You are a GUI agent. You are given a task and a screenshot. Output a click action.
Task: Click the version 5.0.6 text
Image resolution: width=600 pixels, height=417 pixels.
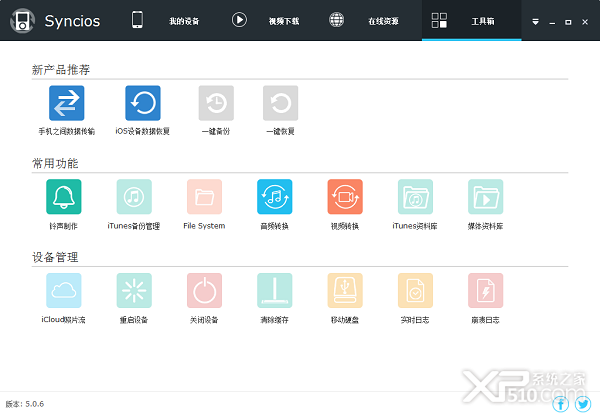(x=25, y=404)
